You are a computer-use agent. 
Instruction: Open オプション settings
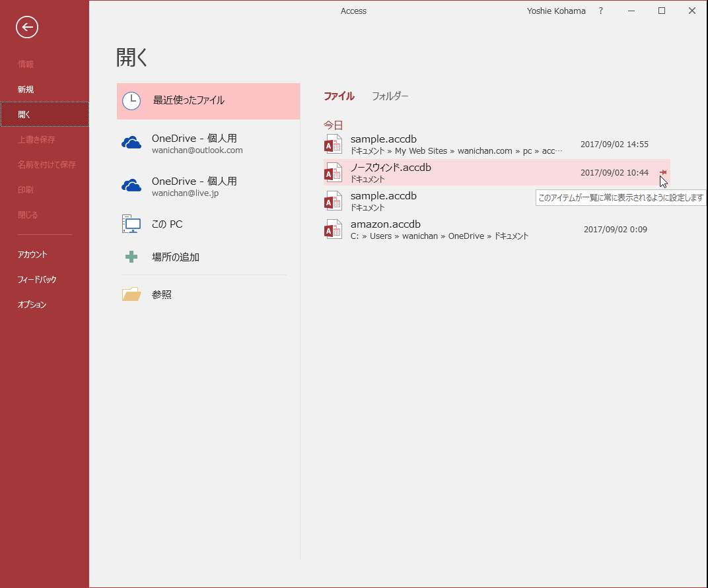[32, 305]
